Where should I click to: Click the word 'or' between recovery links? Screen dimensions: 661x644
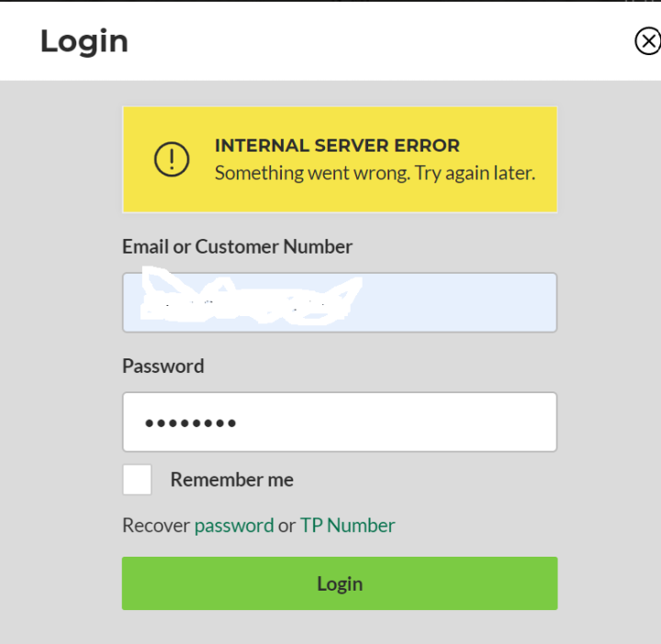click(286, 525)
